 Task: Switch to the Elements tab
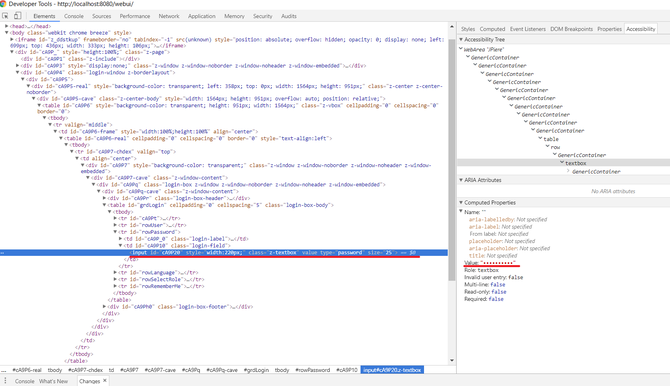tap(44, 16)
